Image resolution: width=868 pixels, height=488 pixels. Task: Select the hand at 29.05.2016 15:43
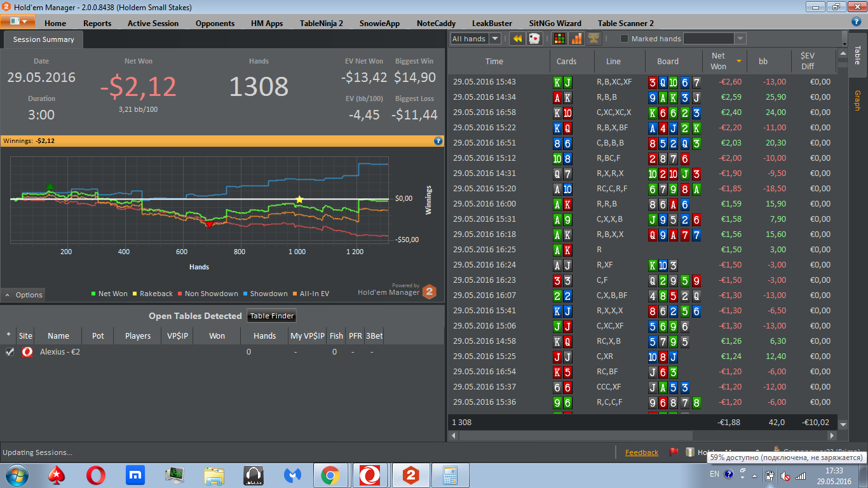[642, 82]
